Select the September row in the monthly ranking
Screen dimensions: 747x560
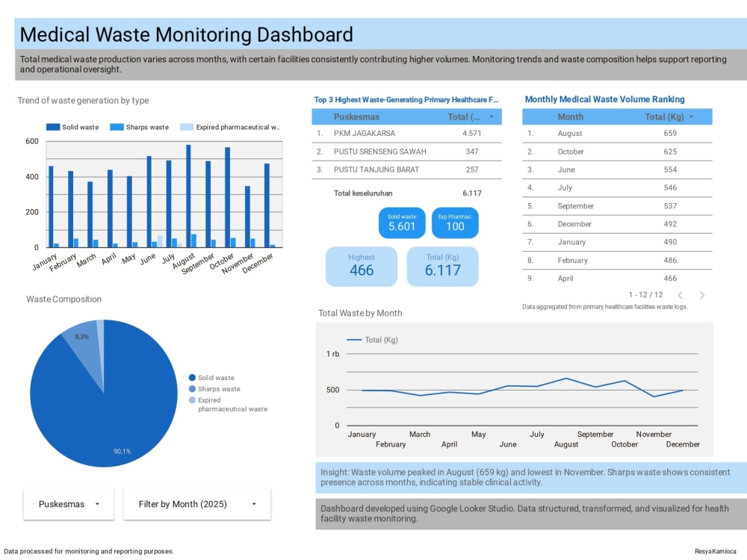617,206
